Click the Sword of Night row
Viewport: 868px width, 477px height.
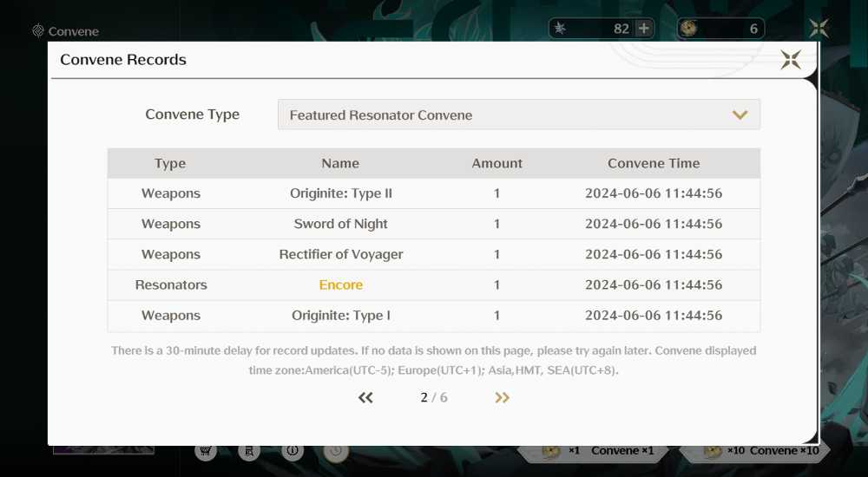coord(433,224)
